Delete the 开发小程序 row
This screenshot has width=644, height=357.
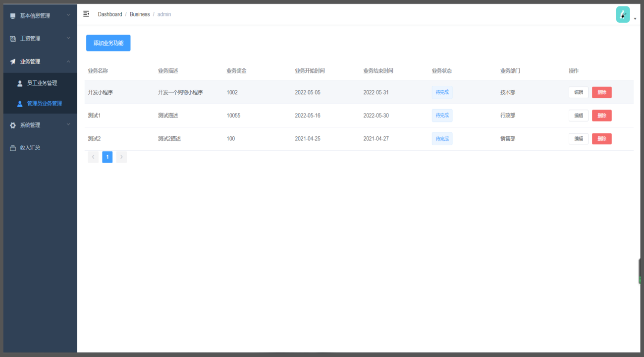click(x=601, y=92)
